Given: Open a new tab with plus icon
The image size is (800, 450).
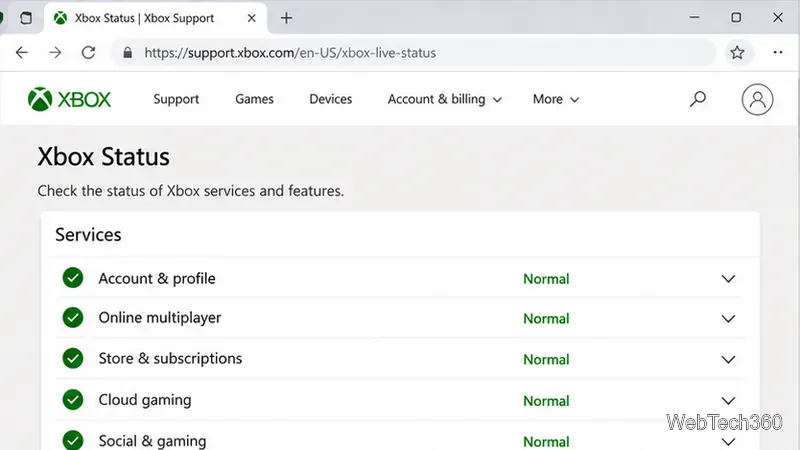Looking at the screenshot, I should 286,18.
